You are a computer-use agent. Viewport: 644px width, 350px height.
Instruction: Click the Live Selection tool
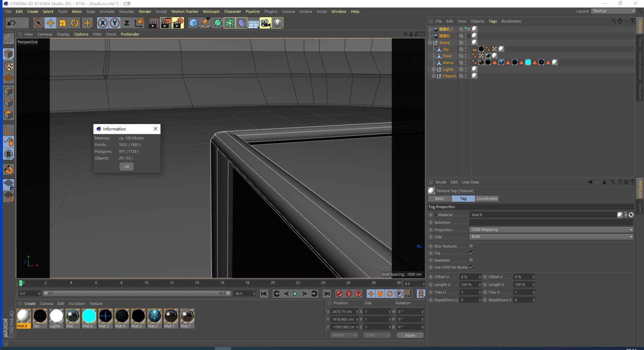[x=38, y=23]
